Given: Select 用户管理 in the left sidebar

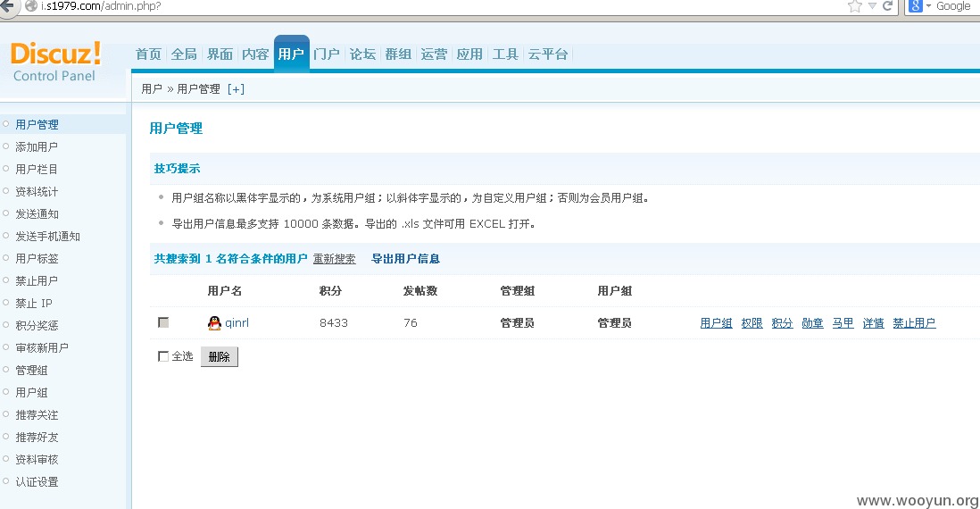Looking at the screenshot, I should (x=37, y=124).
